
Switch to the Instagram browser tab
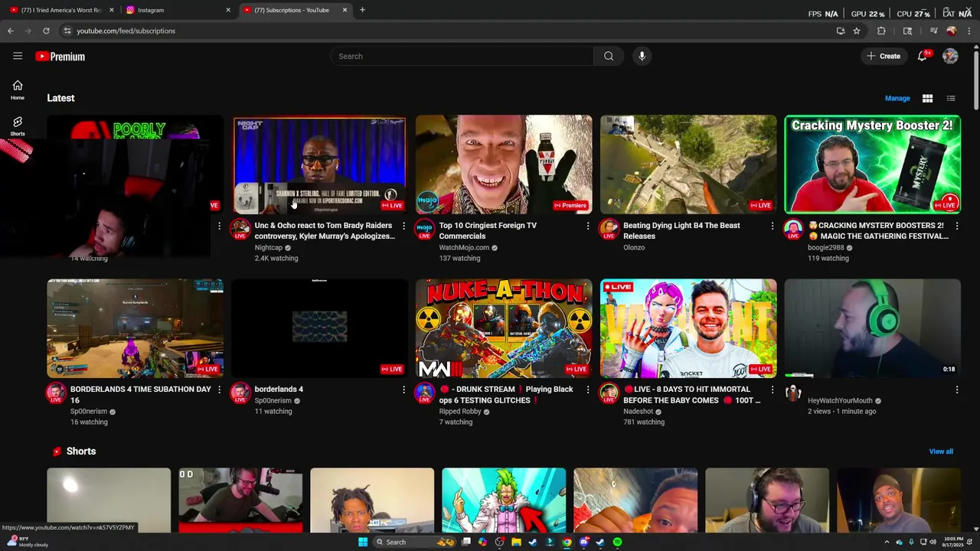tap(178, 10)
